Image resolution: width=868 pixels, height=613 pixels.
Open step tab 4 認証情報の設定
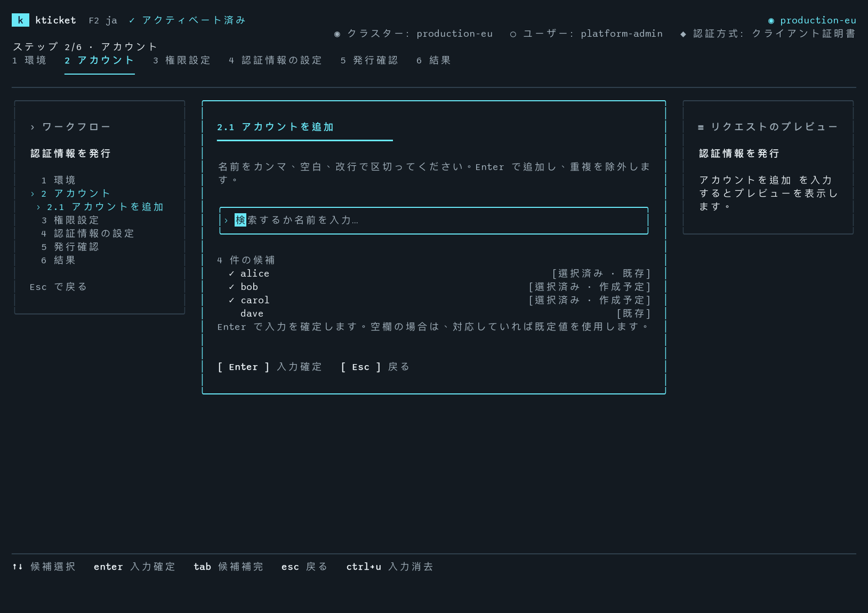[276, 60]
